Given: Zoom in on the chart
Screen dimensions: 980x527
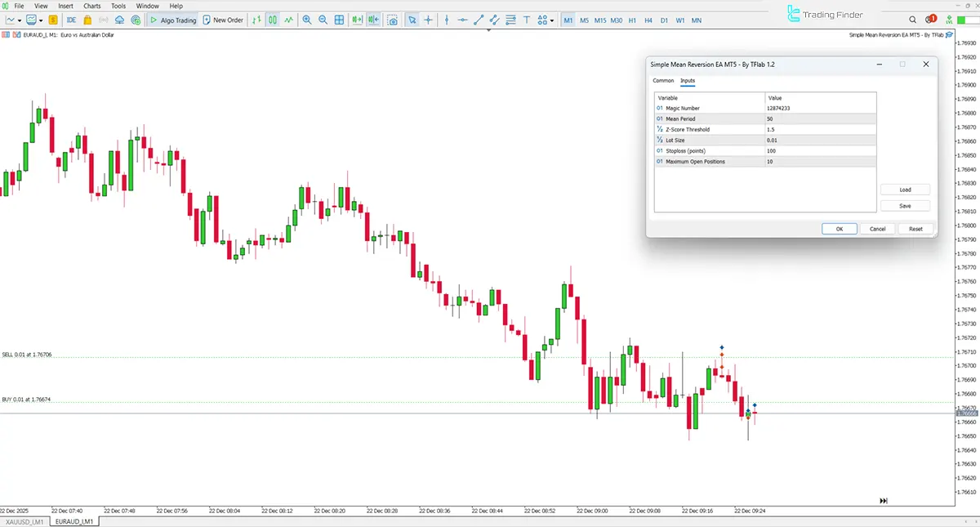Looking at the screenshot, I should coord(306,20).
